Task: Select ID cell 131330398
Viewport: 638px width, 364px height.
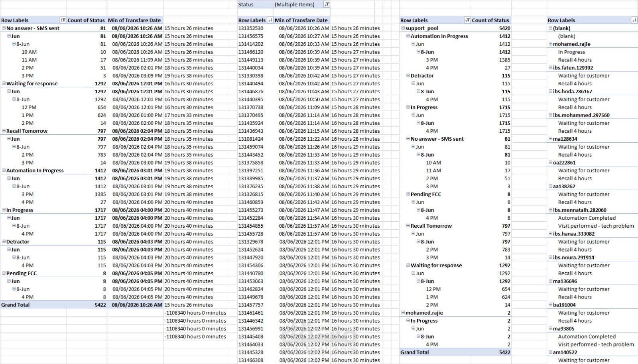Action: click(x=256, y=75)
